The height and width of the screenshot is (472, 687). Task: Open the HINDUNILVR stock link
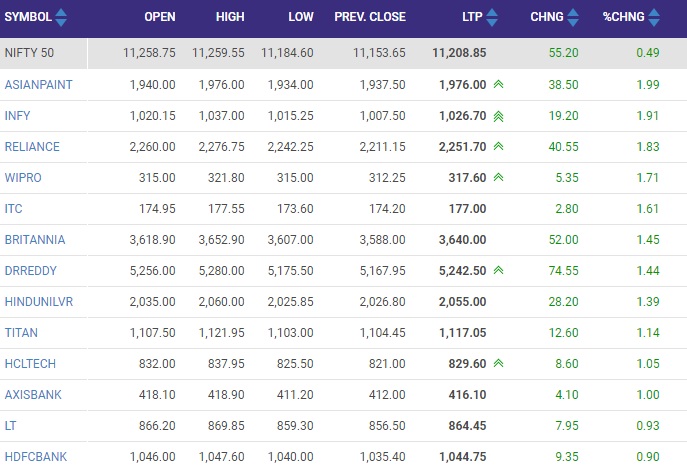pos(39,302)
